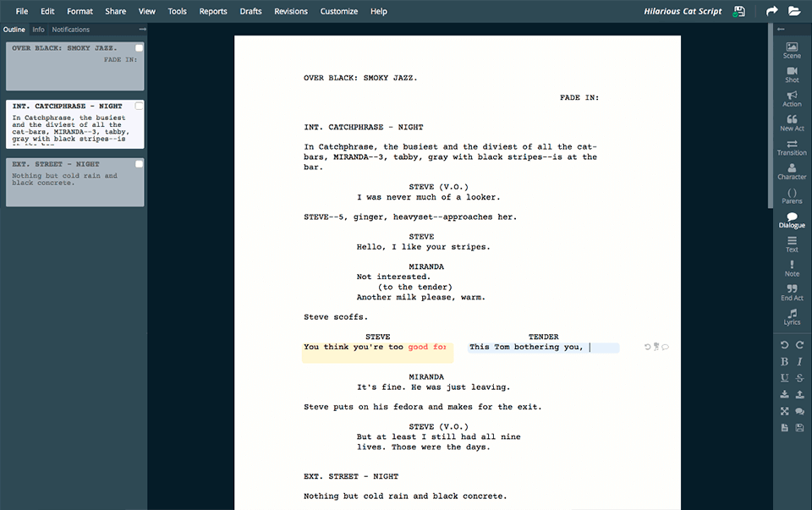
Task: Click the share arrow button
Action: click(x=771, y=11)
